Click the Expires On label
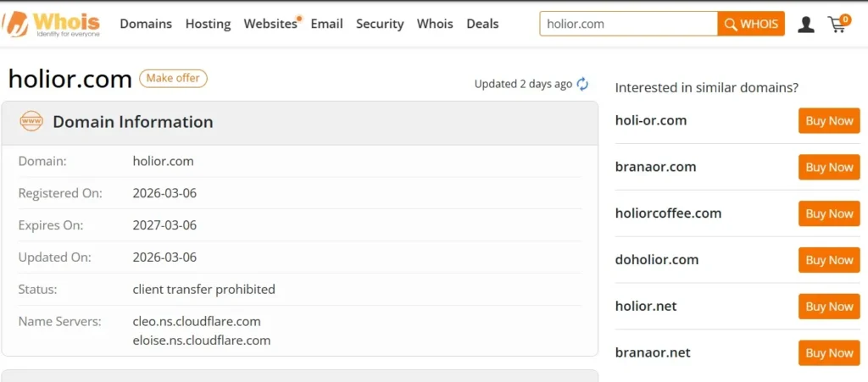Image resolution: width=868 pixels, height=382 pixels. [x=50, y=225]
